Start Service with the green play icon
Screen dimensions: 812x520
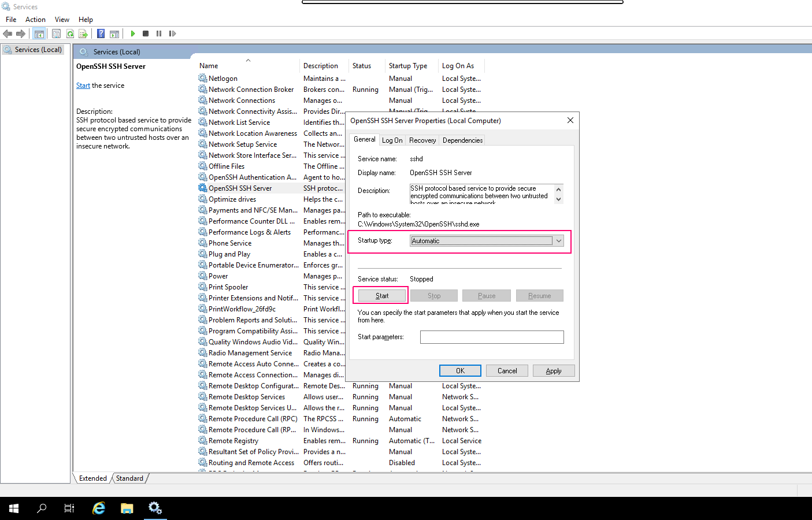pyautogui.click(x=133, y=34)
